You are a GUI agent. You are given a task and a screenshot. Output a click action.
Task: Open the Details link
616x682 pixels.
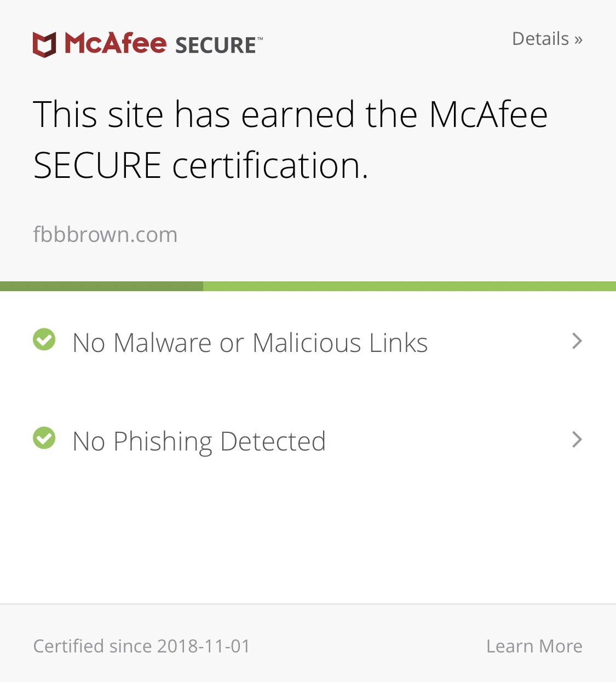[x=540, y=39]
